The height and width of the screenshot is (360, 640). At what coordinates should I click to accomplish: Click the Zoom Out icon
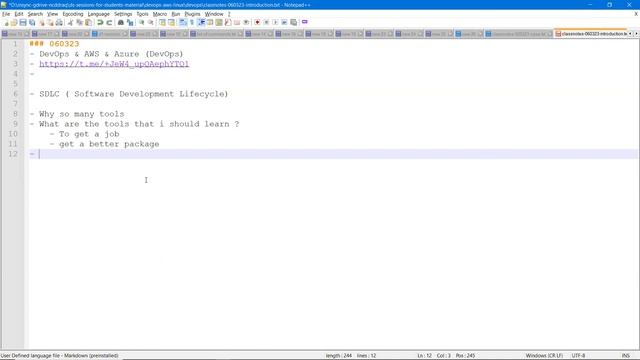pos(151,22)
